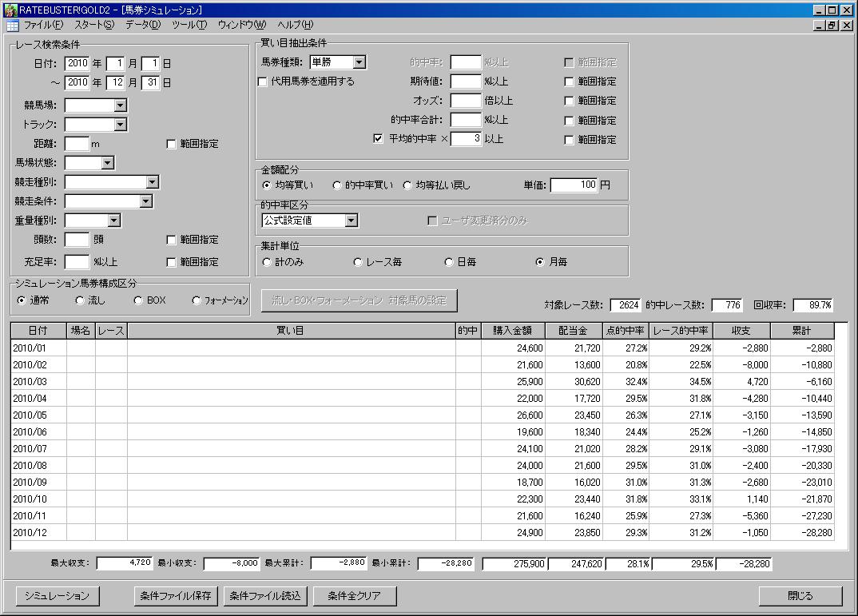This screenshot has width=858, height=616.
Task: Click the start date year field
Action: [77, 63]
